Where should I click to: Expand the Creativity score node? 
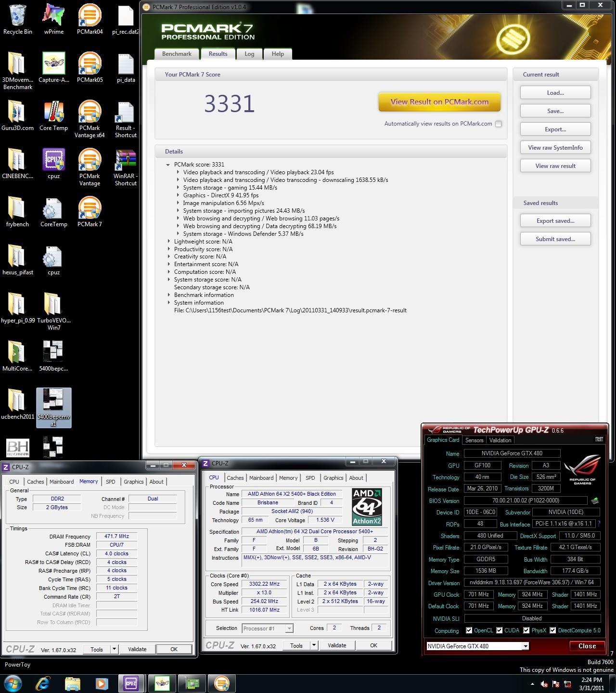tap(169, 257)
